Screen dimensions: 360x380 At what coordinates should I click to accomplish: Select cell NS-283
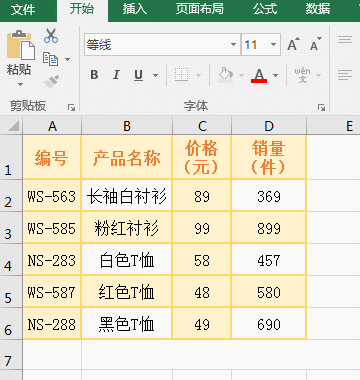tap(52, 260)
